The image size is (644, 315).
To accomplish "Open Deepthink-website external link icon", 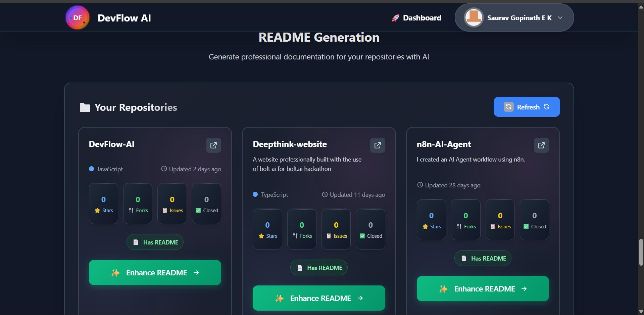I will pyautogui.click(x=378, y=145).
